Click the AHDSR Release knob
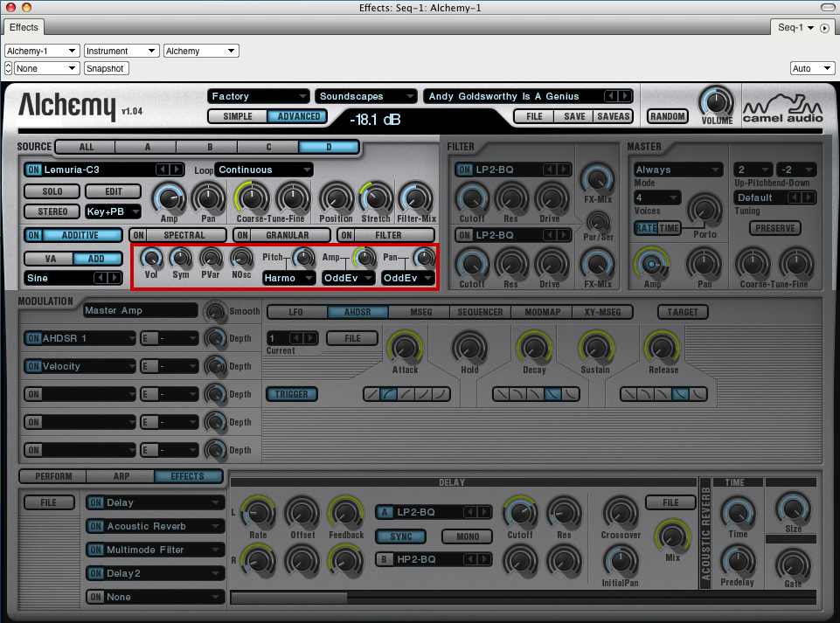Viewport: 840px width, 623px height. point(663,348)
